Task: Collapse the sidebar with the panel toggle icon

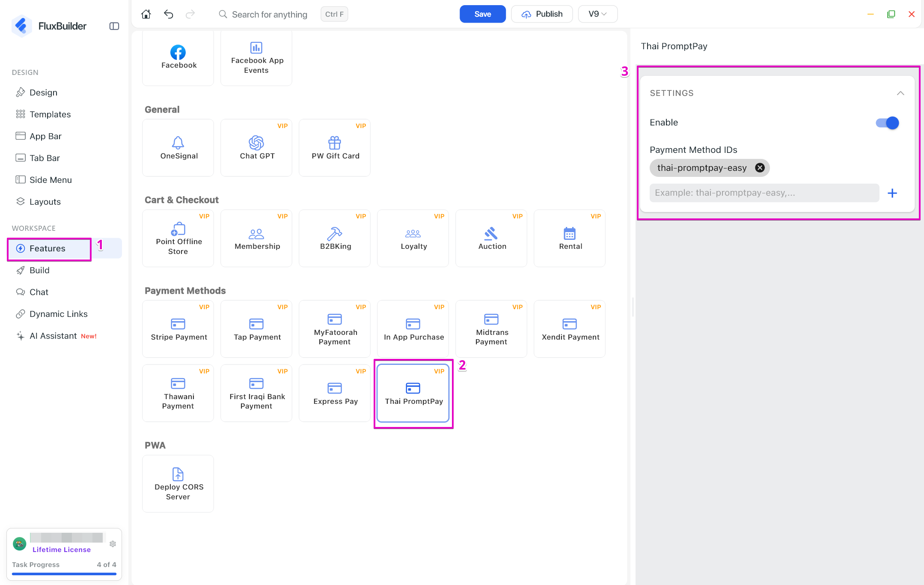Action: (114, 26)
